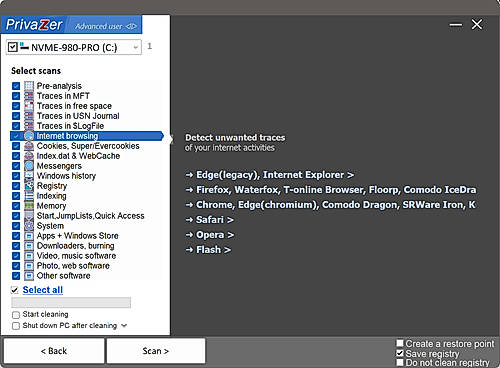Click the Traces in MFT icon
500x368 pixels.
point(29,96)
